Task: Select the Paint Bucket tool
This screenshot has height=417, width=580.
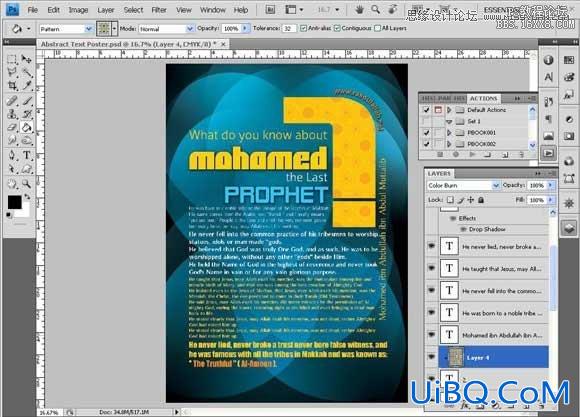Action: pyautogui.click(x=27, y=127)
